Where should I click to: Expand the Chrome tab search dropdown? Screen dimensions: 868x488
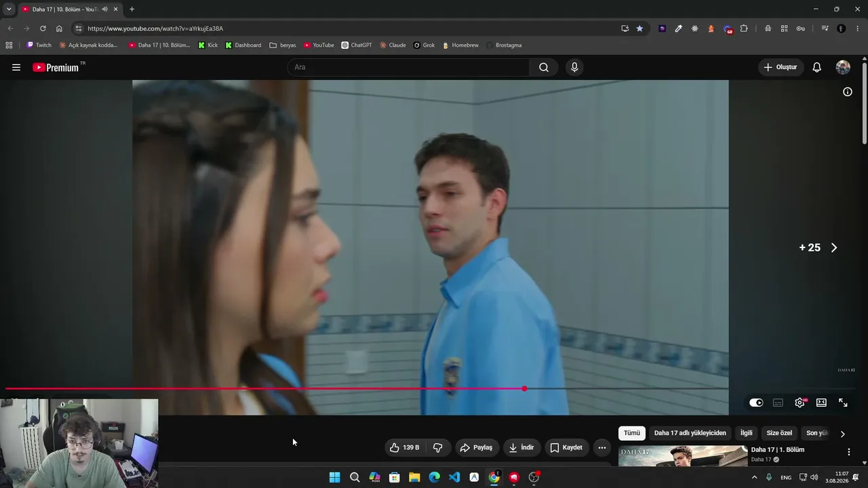point(9,9)
